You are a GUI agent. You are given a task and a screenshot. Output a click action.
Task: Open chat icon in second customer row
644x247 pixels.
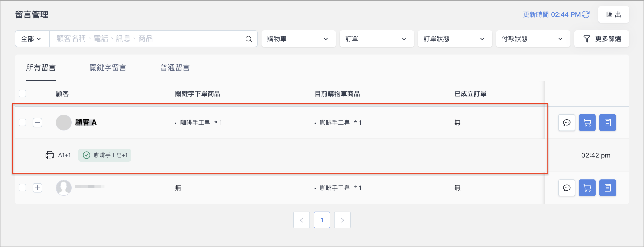pyautogui.click(x=567, y=188)
